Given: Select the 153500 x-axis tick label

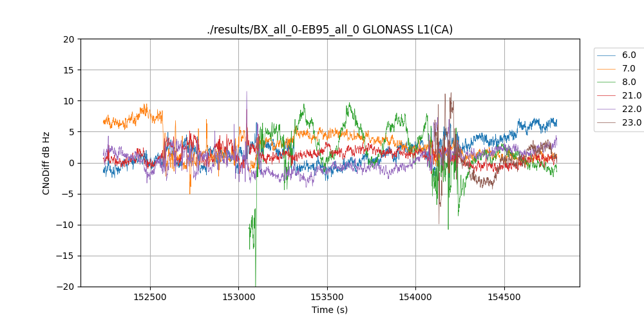Looking at the screenshot, I should 327,298.
